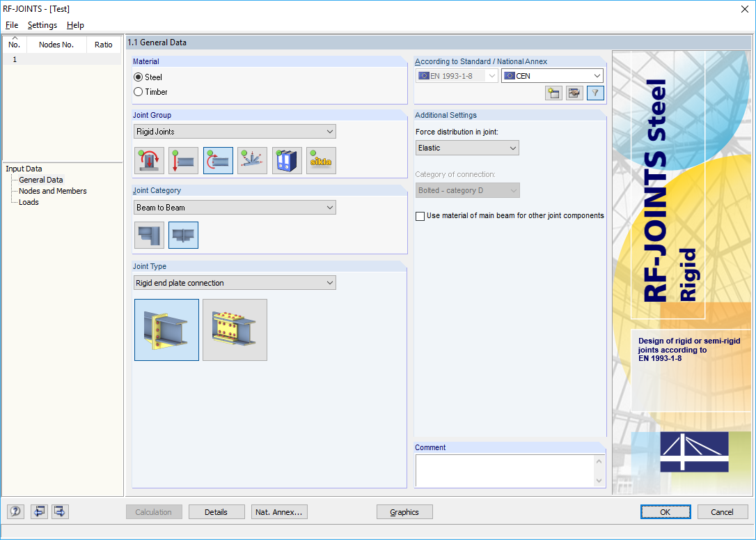Image resolution: width=756 pixels, height=540 pixels.
Task: Open the Settings menu
Action: [x=42, y=25]
